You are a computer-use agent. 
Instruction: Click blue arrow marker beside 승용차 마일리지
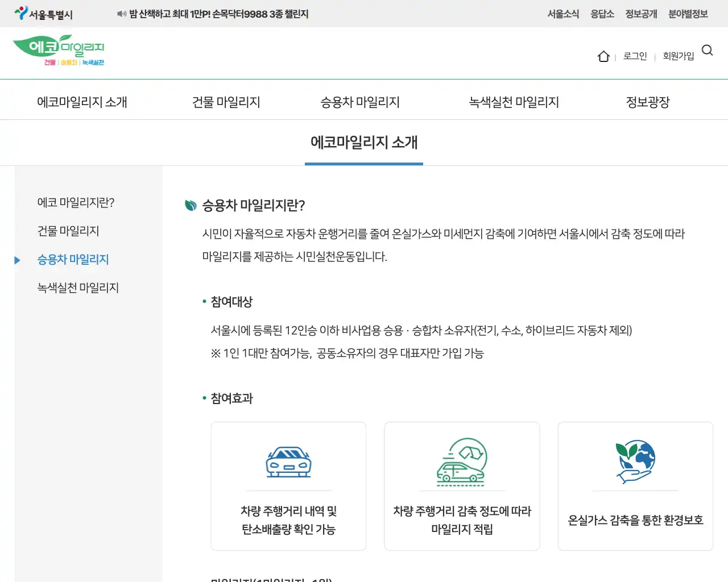pos(17,260)
